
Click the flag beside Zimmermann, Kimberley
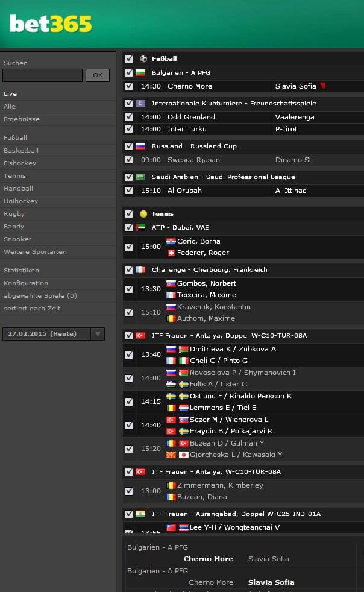pos(171,485)
